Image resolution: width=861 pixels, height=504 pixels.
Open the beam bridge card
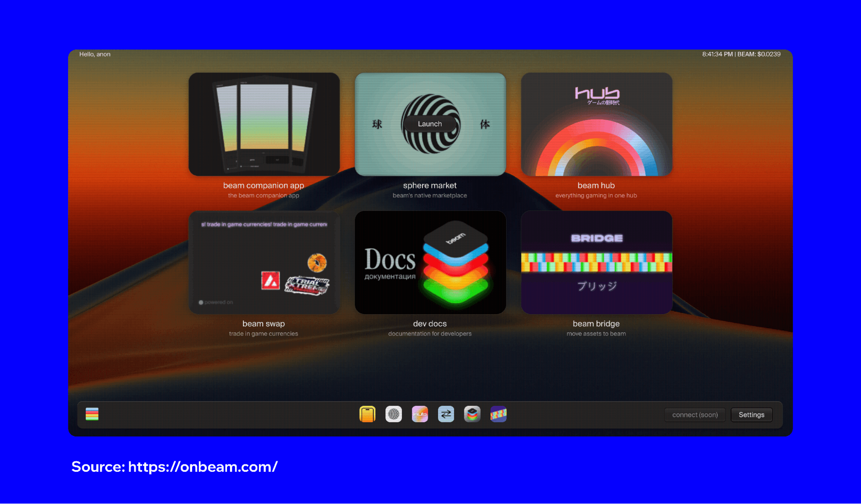[x=597, y=263]
